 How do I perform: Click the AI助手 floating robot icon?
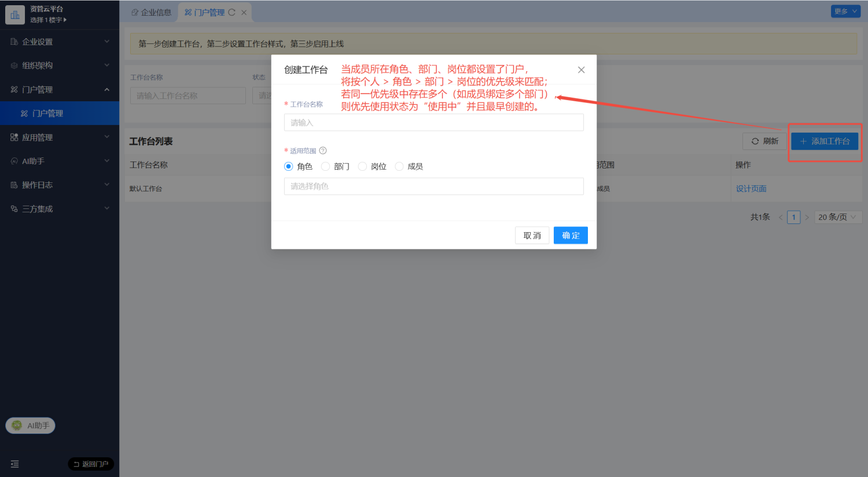(x=17, y=425)
